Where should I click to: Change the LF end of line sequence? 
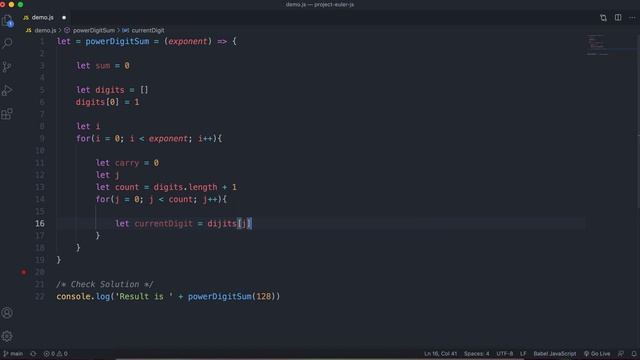(523, 353)
